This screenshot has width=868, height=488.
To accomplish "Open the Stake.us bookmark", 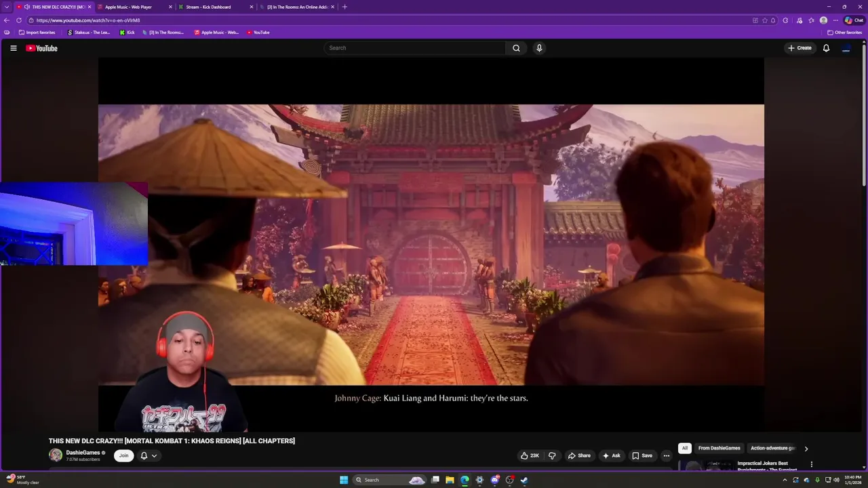I will (88, 33).
